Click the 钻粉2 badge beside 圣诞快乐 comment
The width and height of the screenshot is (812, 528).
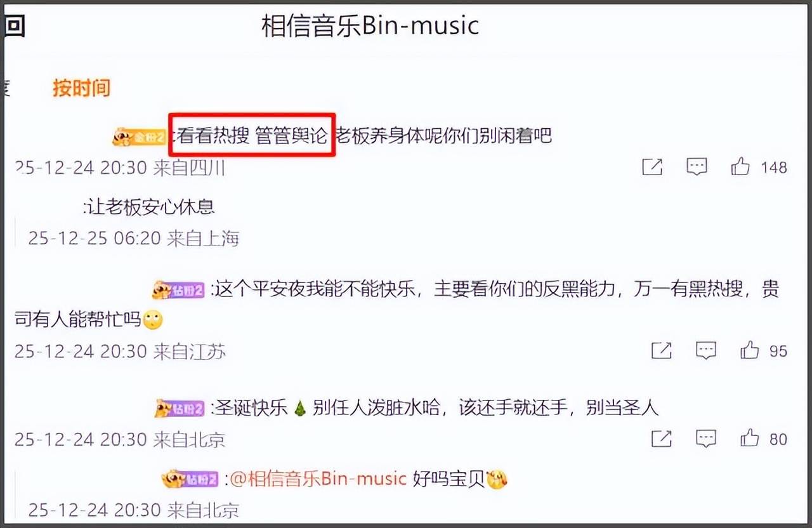pos(181,408)
